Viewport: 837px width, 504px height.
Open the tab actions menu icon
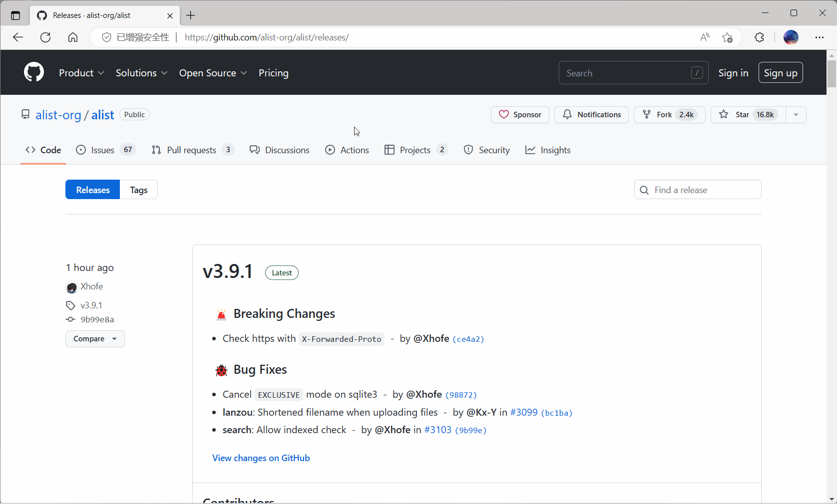point(15,15)
